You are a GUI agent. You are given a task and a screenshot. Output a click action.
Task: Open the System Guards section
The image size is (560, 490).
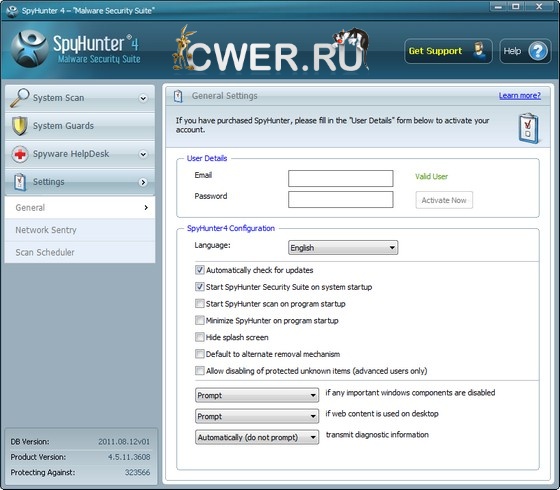(x=80, y=126)
